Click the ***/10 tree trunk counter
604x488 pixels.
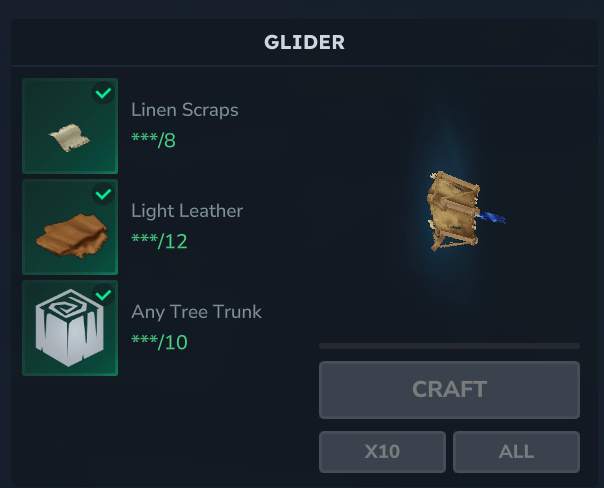pyautogui.click(x=159, y=342)
